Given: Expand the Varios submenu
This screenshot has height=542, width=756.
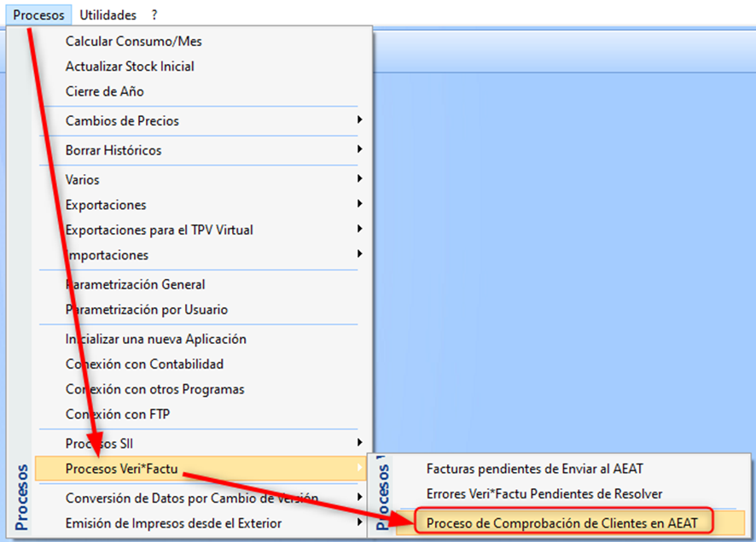Looking at the screenshot, I should pos(83,180).
